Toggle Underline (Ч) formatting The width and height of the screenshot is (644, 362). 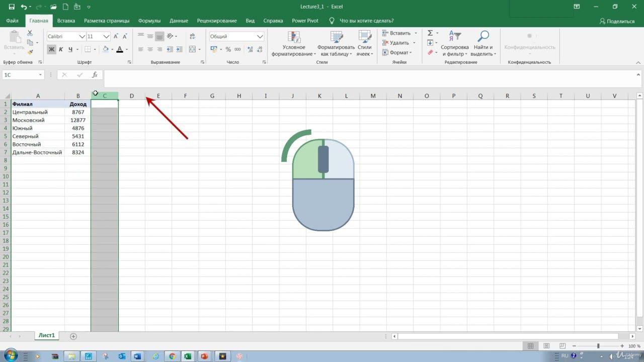70,49
